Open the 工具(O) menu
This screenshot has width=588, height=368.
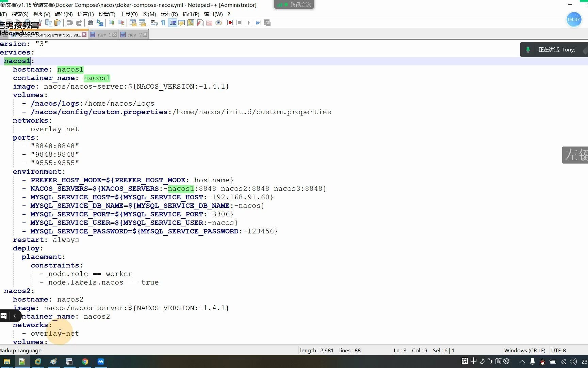pyautogui.click(x=129, y=14)
